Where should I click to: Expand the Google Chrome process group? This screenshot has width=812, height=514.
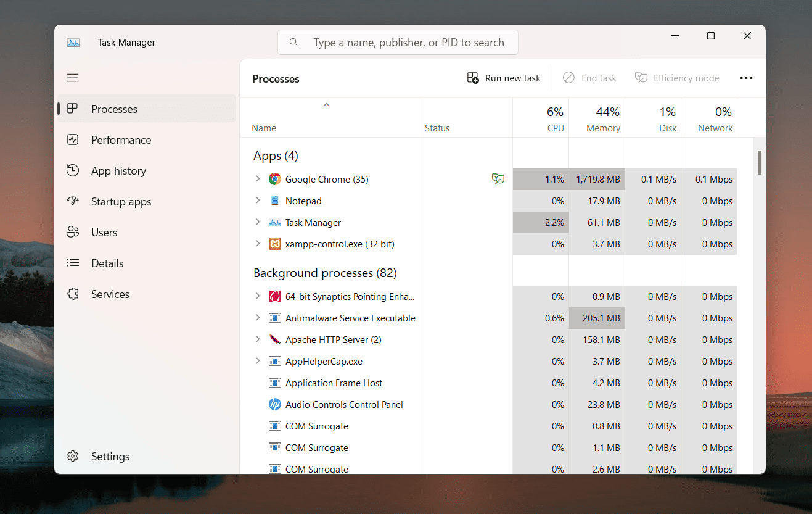(x=258, y=179)
